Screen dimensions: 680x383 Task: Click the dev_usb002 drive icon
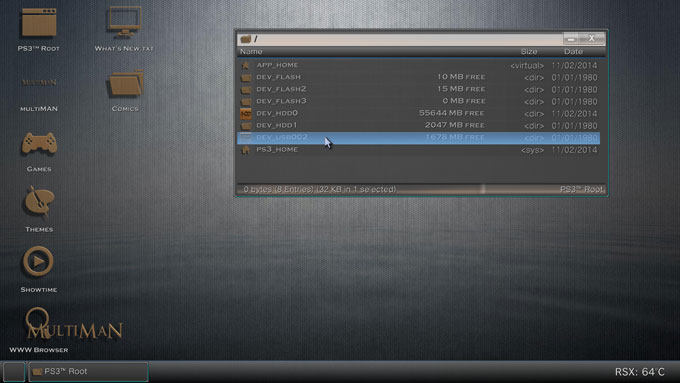point(245,137)
